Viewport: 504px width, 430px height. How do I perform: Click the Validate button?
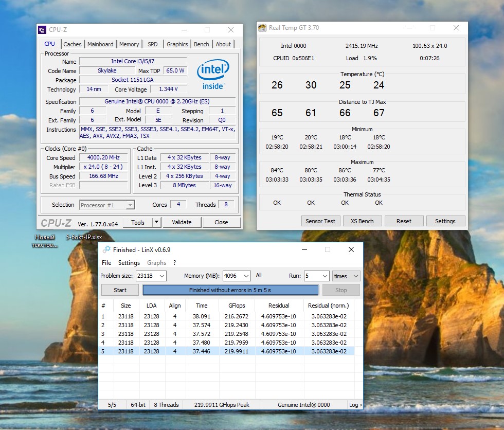pyautogui.click(x=182, y=222)
